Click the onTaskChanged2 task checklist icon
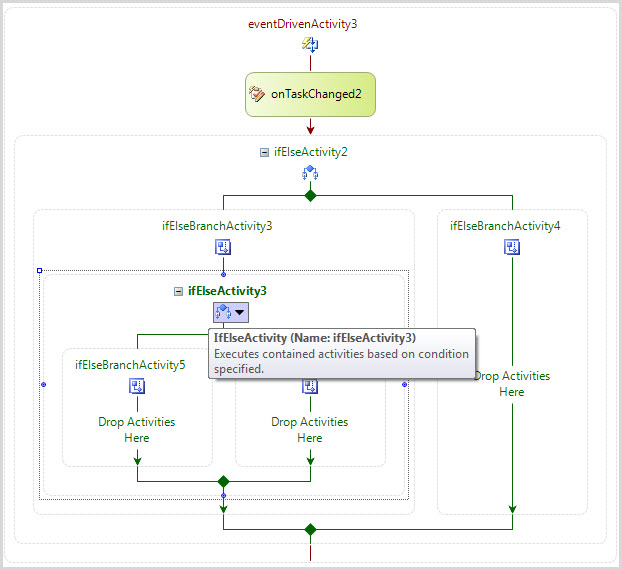The height and width of the screenshot is (570, 622). (257, 94)
